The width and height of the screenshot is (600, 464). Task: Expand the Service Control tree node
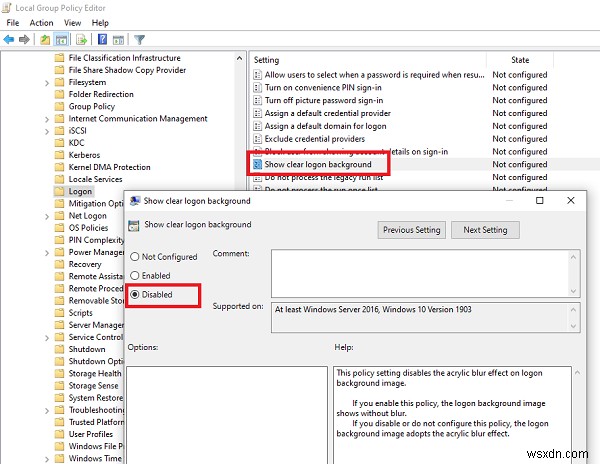[47, 338]
